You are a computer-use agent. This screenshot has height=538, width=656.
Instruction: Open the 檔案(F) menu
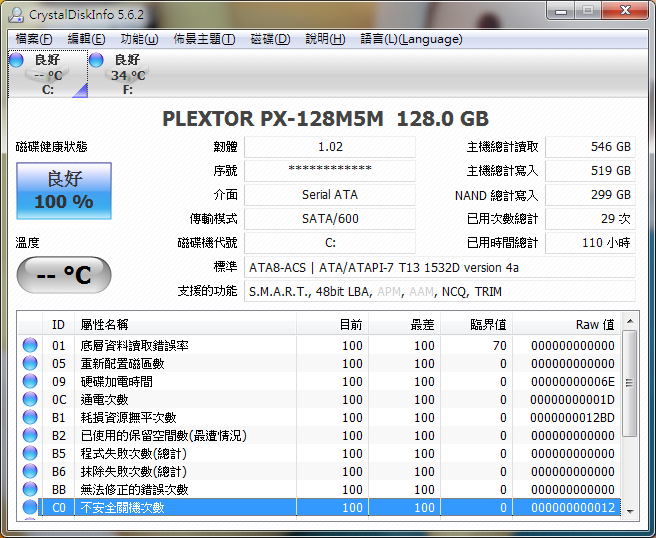[x=33, y=39]
